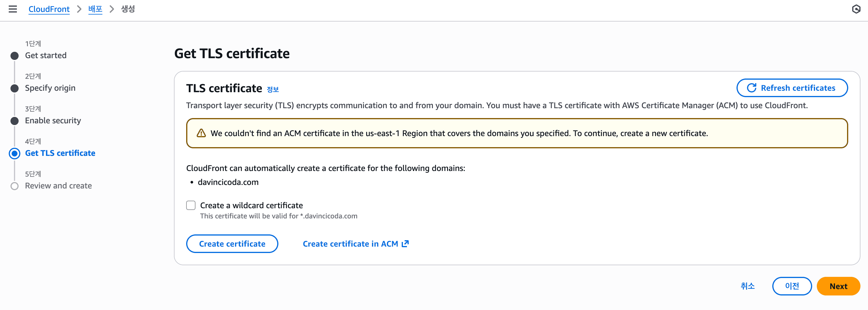The height and width of the screenshot is (310, 868).
Task: Click the external link icon beside ACM
Action: pos(405,244)
